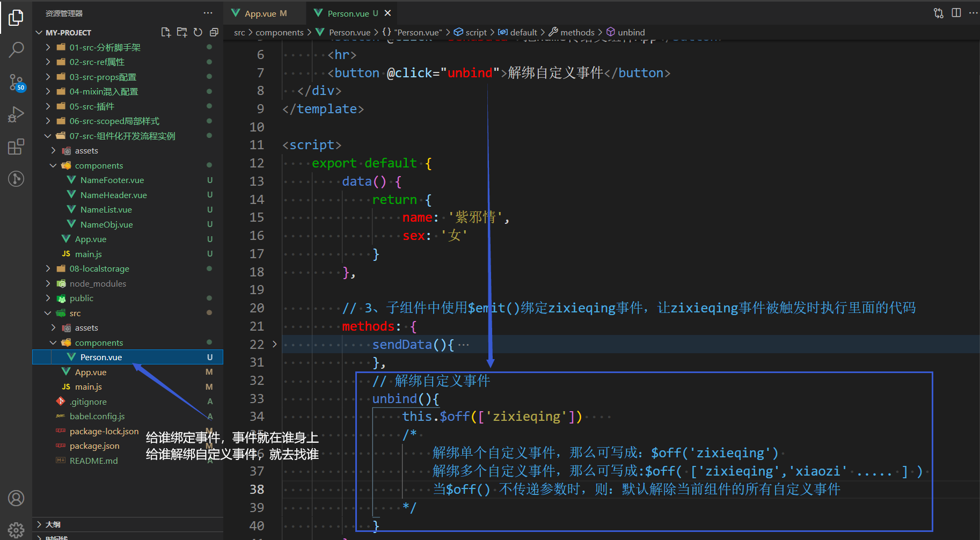Open explorer panel more actions menu
Viewport: 980px width, 540px height.
pos(208,13)
